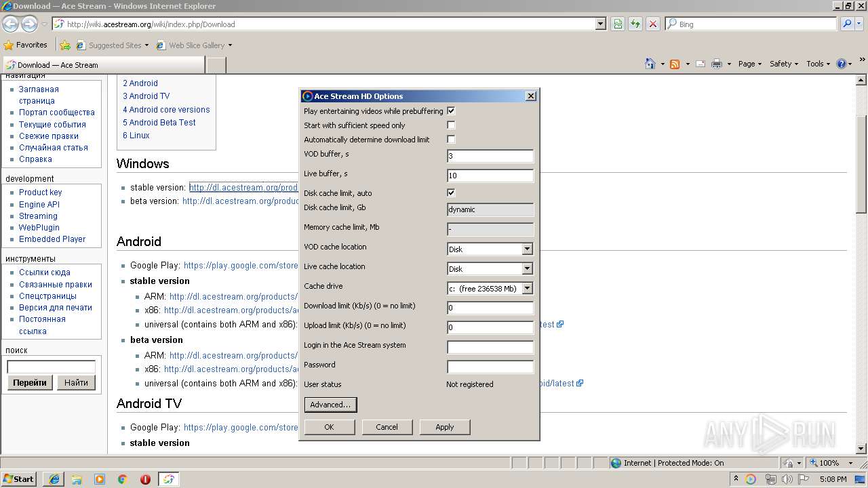Click the Stop loading red X icon
The image size is (868, 488).
coord(652,24)
